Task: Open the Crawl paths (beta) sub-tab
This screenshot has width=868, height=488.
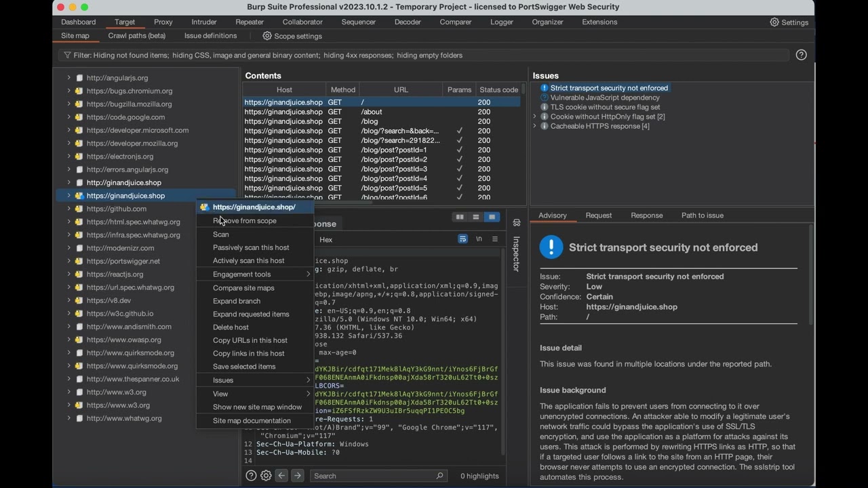Action: 137,36
